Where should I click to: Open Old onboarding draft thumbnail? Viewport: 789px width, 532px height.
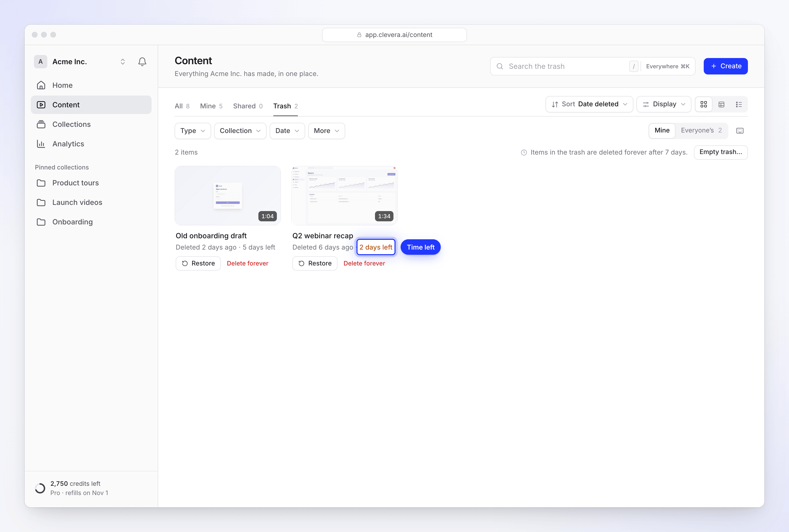tap(228, 195)
